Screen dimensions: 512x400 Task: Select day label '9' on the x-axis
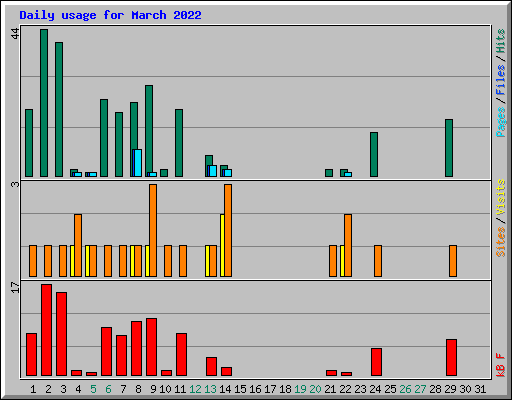coord(153,389)
